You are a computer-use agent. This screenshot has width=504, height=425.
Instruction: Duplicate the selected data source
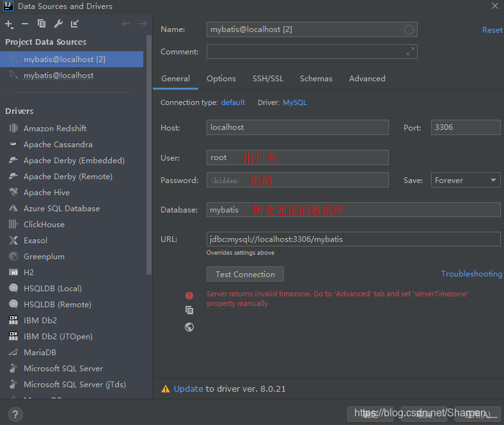point(42,24)
